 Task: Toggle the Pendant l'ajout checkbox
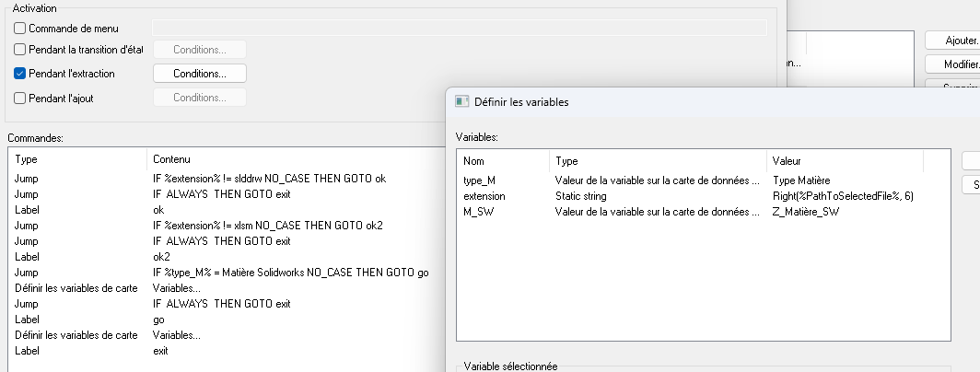tap(20, 98)
